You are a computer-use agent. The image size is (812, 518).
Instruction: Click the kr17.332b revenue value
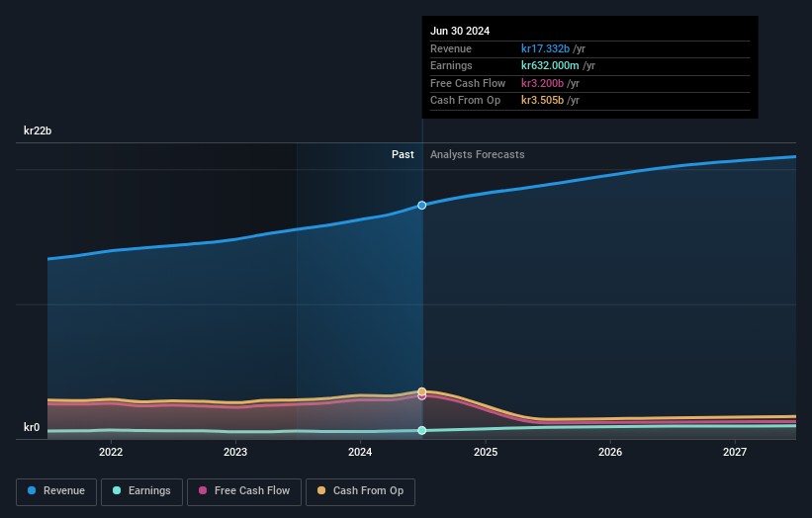545,48
